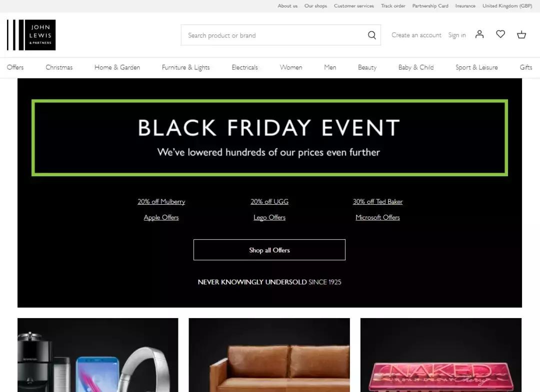Click the Black Friday Event banner
This screenshot has width=540, height=392.
point(269,137)
